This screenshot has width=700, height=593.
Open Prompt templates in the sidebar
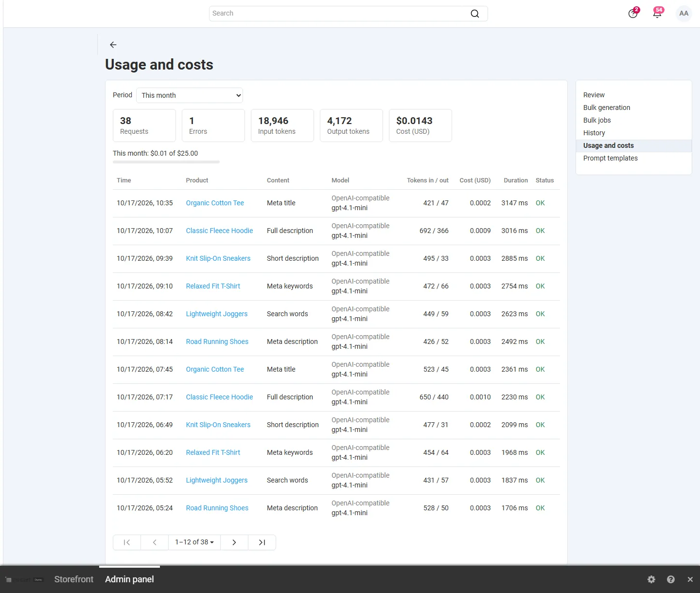tap(611, 158)
